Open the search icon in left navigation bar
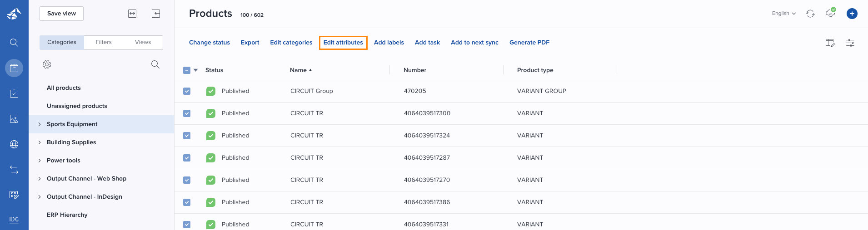The image size is (868, 230). [x=14, y=43]
